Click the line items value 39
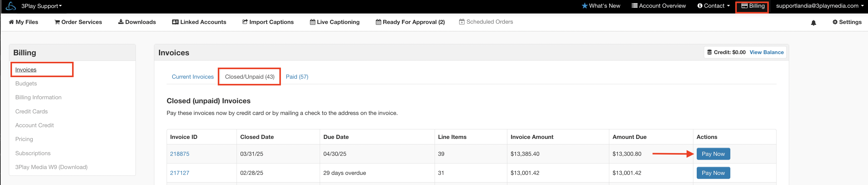The image size is (868, 185). 441,154
